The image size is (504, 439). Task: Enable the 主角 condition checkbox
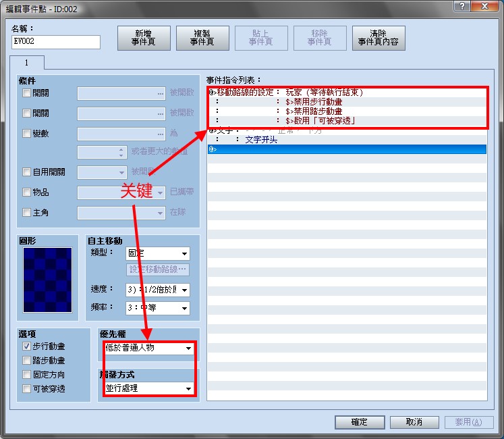point(27,213)
